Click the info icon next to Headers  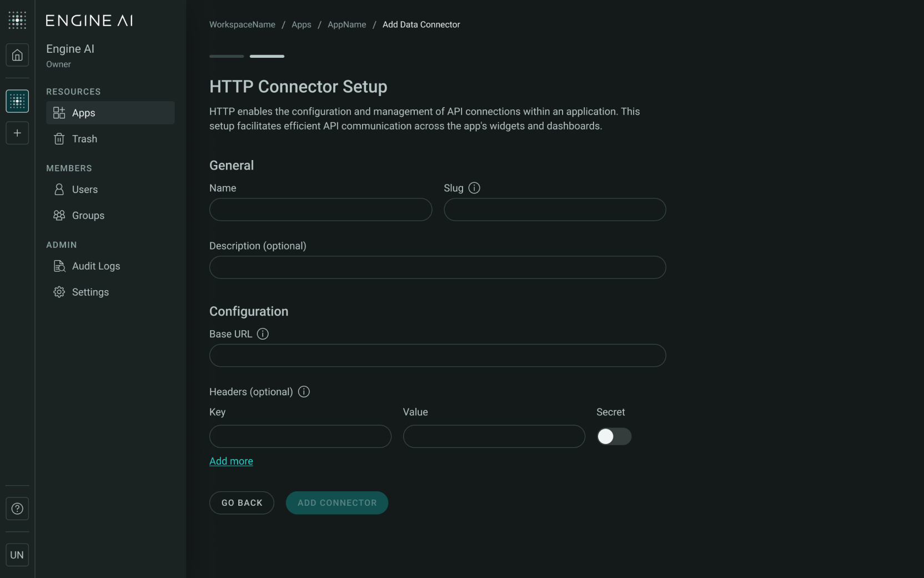point(304,392)
